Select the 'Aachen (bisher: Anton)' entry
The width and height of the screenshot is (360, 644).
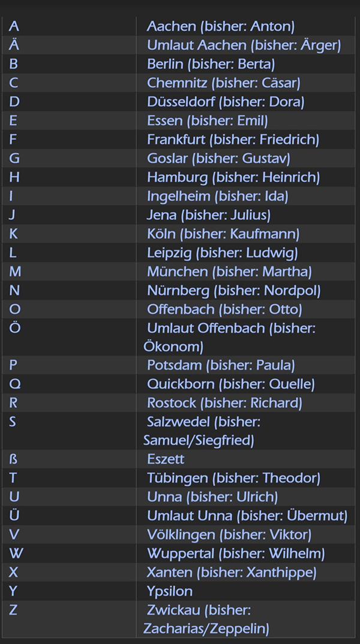coord(221,26)
